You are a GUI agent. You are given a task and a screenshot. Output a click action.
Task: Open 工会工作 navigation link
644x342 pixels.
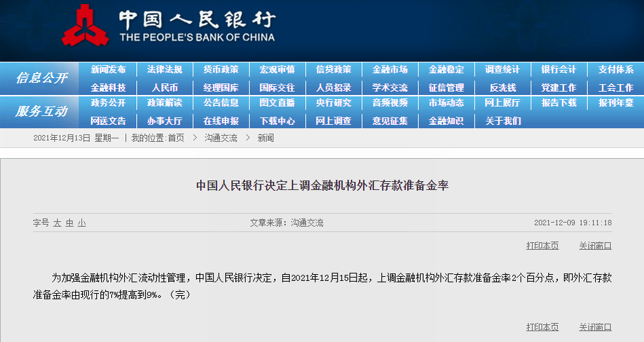616,88
